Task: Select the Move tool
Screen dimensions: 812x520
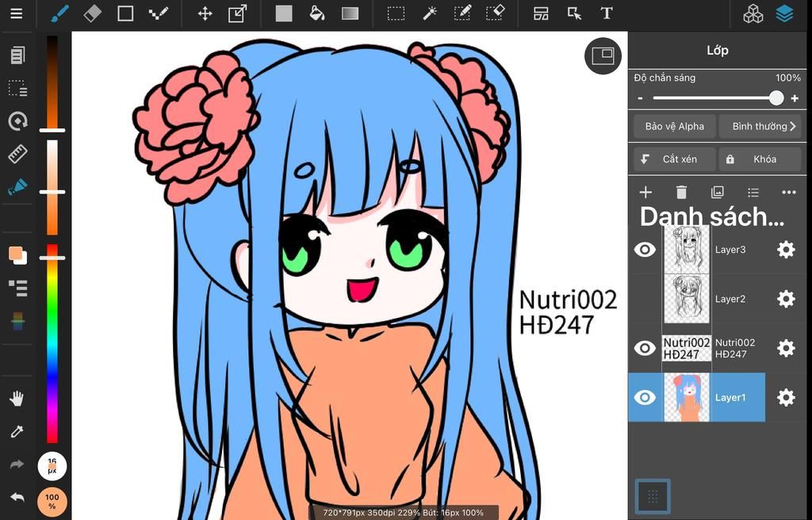Action: pos(205,13)
